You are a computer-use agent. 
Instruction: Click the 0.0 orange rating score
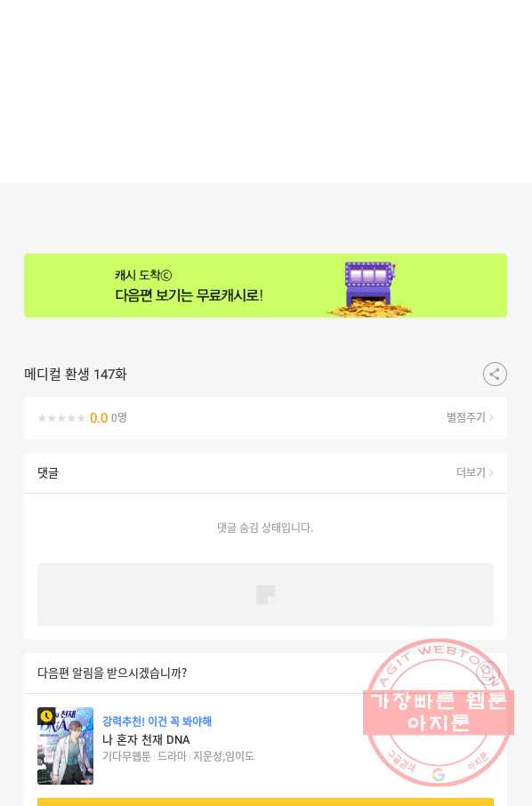coord(99,418)
